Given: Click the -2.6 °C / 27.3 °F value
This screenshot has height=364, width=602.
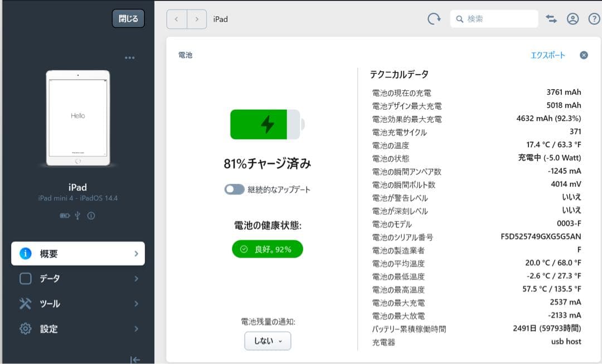Looking at the screenshot, I should click(554, 276).
